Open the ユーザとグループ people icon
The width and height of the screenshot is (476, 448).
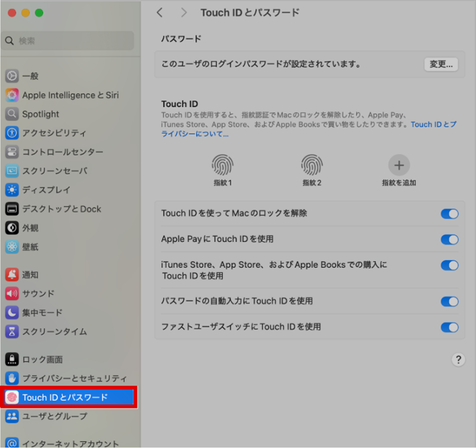click(12, 416)
